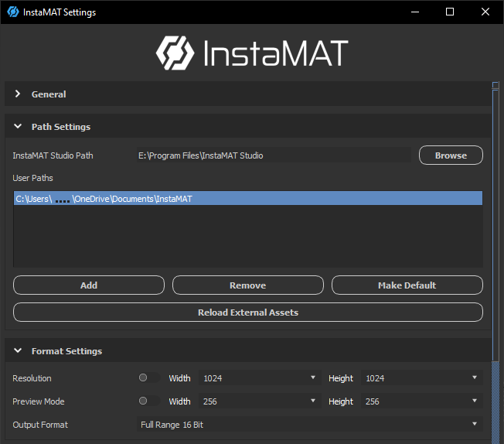The width and height of the screenshot is (504, 444).
Task: Toggle the Preview Mode switch
Action: coord(149,401)
